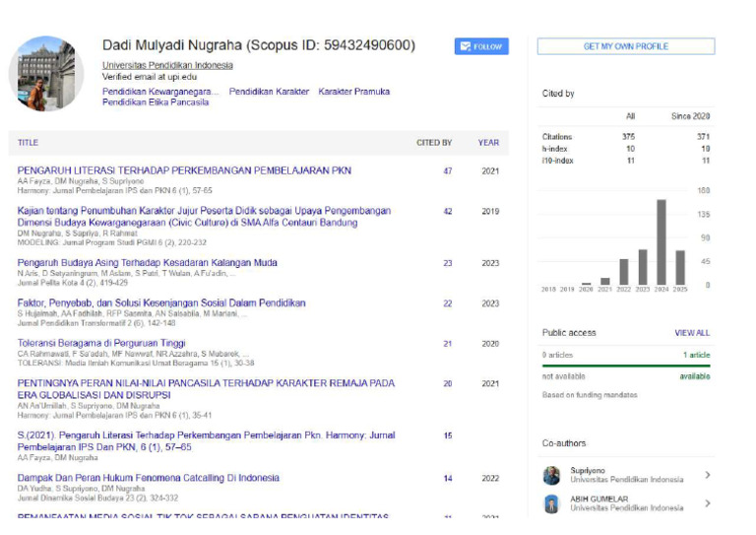Click the Follow button with envelope icon
Image resolution: width=756 pixels, height=535 pixels.
pyautogui.click(x=480, y=46)
